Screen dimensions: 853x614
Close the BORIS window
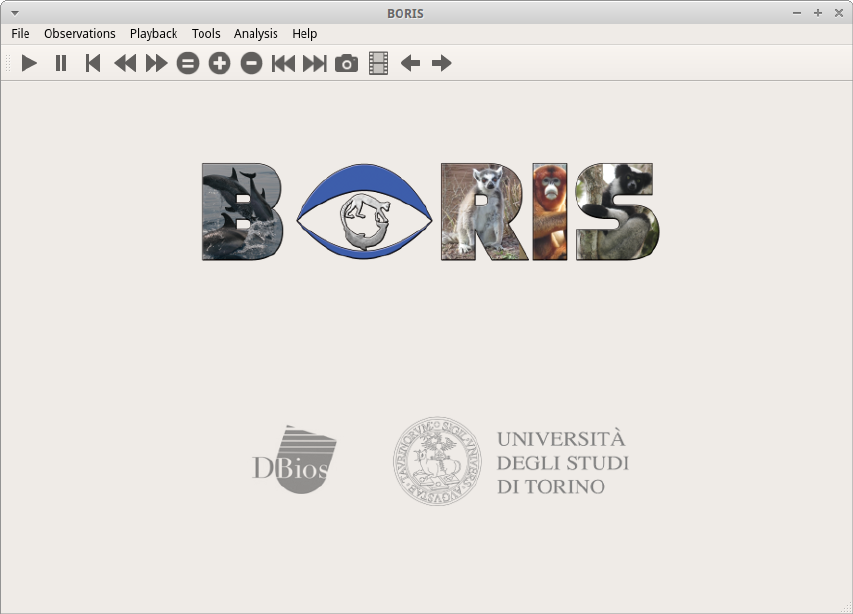click(x=839, y=13)
